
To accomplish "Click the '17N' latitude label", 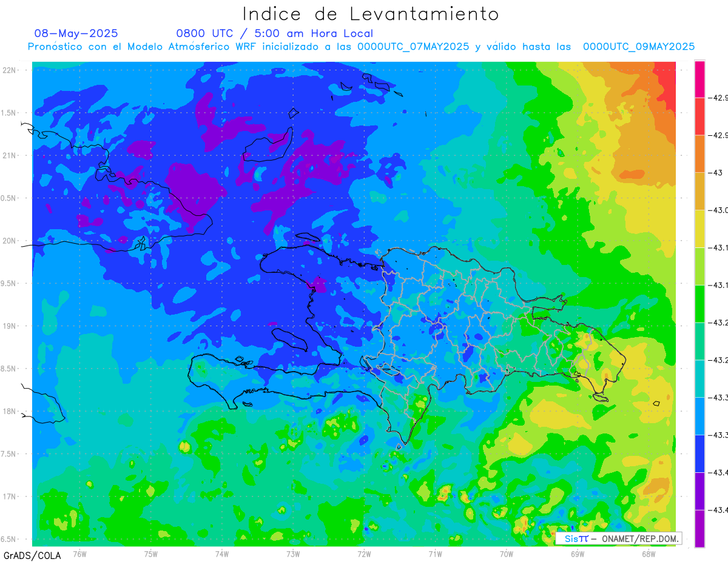I will click(x=10, y=497).
